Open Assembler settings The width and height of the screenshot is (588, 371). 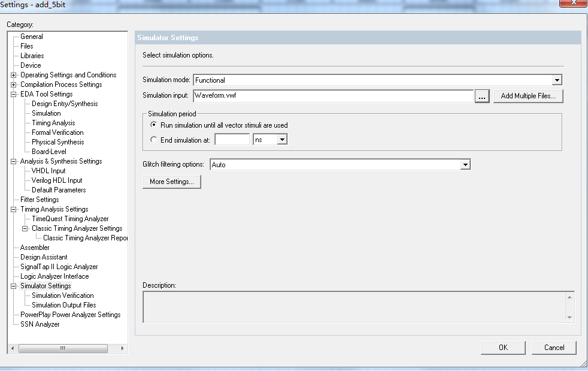(x=35, y=248)
